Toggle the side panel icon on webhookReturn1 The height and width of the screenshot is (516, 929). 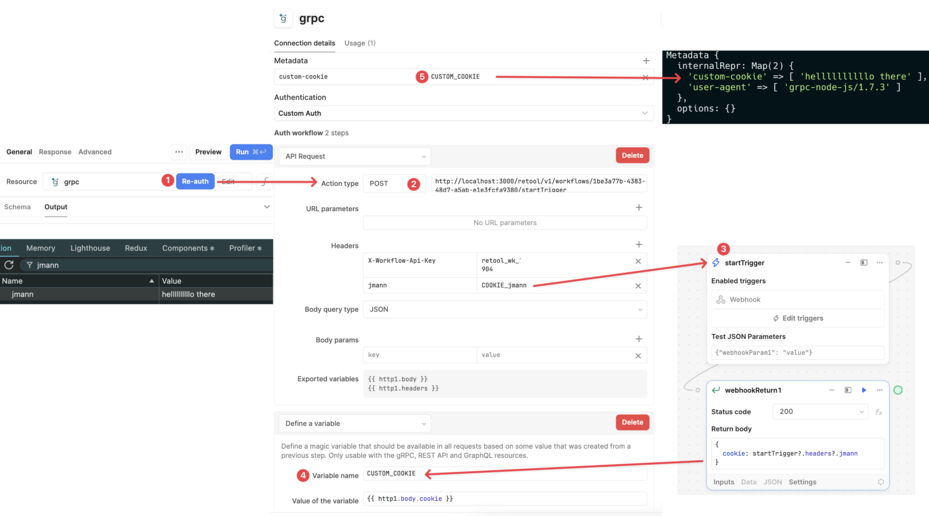848,390
